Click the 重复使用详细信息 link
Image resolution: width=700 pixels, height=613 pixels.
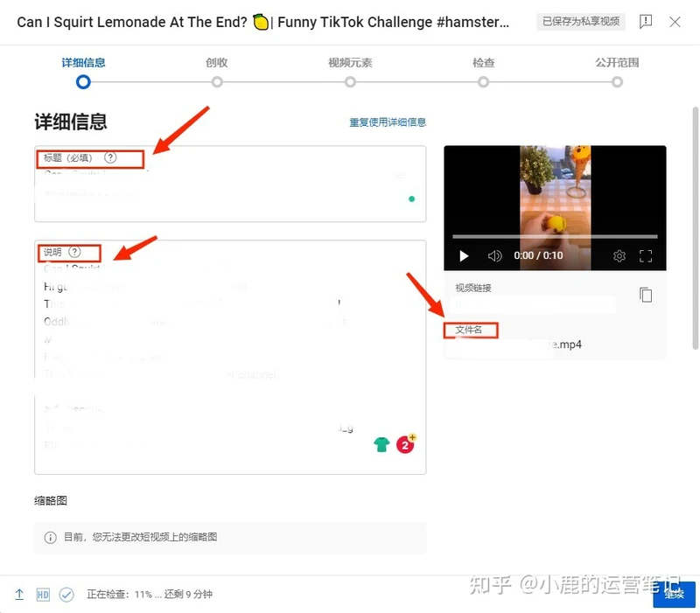click(x=388, y=122)
